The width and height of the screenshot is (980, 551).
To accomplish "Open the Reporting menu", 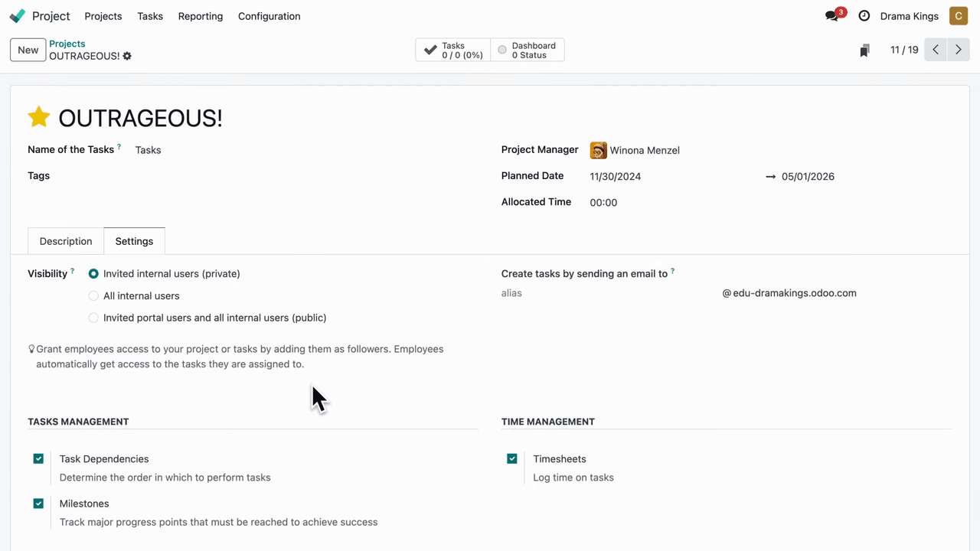I will tap(201, 16).
